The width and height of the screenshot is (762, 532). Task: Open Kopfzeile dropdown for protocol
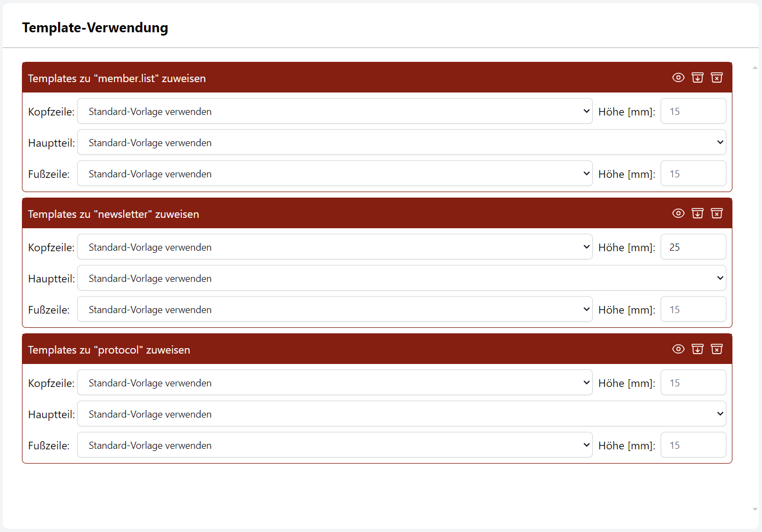click(335, 383)
